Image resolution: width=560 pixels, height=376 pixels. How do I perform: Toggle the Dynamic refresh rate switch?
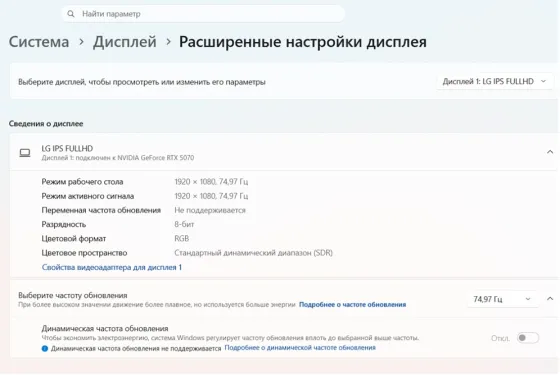pyautogui.click(x=528, y=338)
